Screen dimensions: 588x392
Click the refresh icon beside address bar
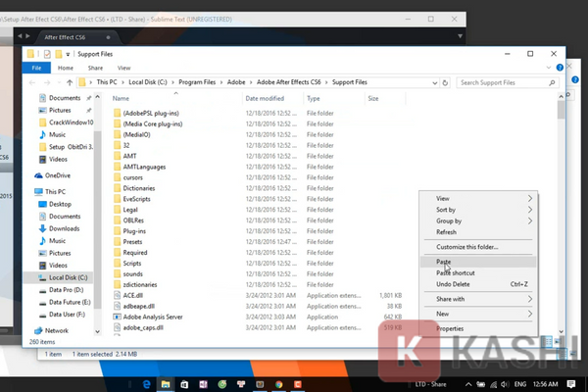[x=447, y=83]
